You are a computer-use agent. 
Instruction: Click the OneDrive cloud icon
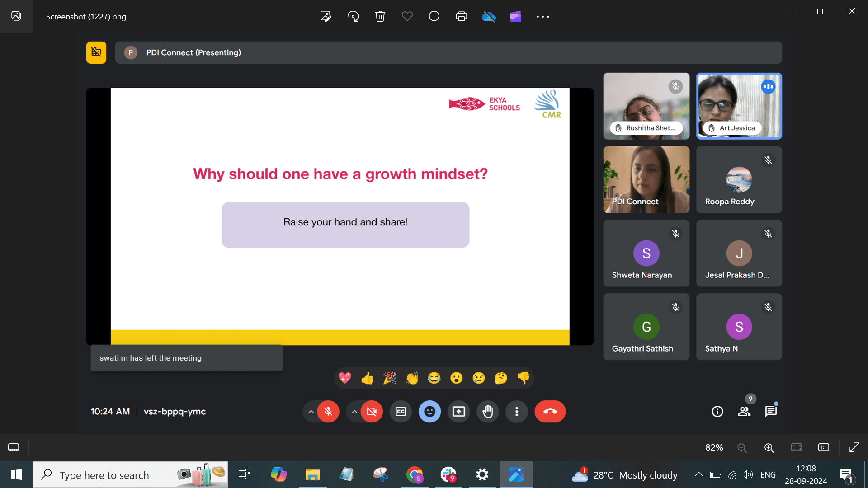tap(489, 17)
